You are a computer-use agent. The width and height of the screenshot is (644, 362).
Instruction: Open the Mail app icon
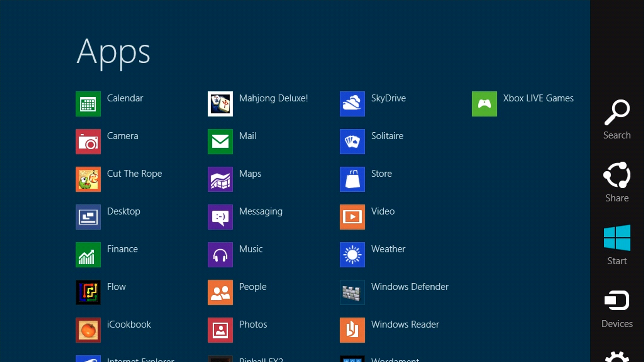point(220,142)
